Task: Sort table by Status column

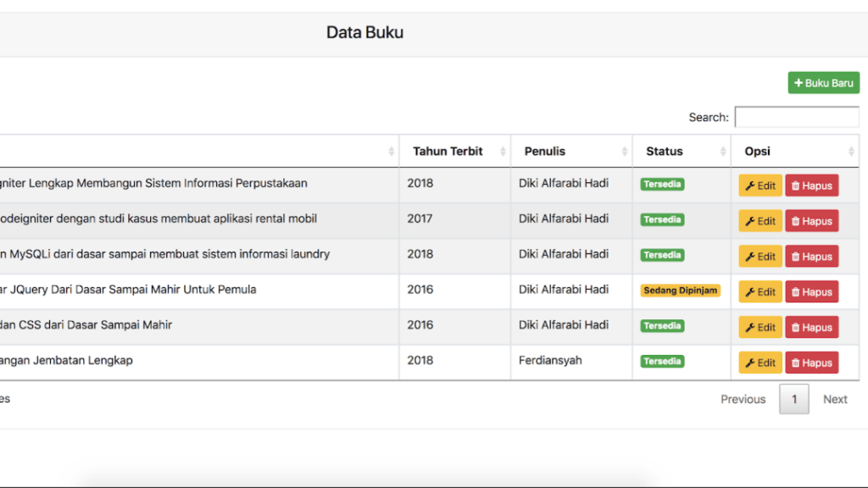Action: click(x=682, y=151)
